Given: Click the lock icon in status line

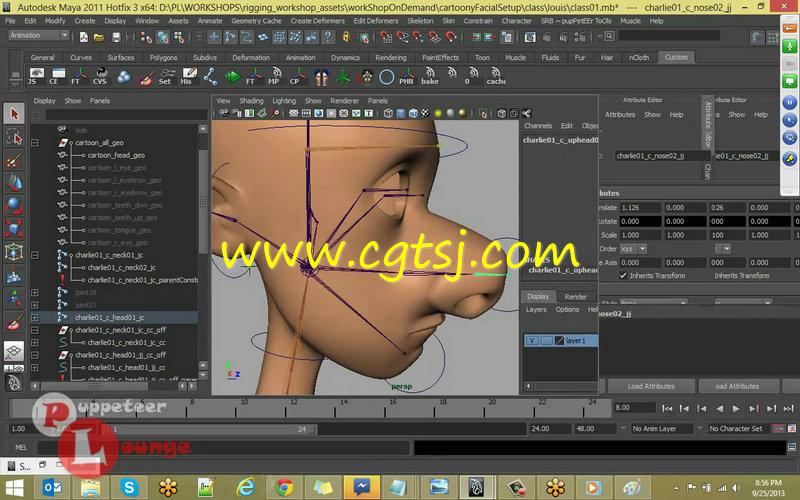Looking at the screenshot, I should [x=346, y=37].
